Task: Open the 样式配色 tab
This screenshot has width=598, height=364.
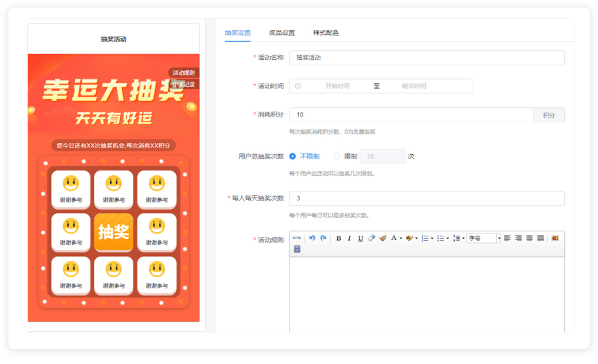Action: coord(326,33)
